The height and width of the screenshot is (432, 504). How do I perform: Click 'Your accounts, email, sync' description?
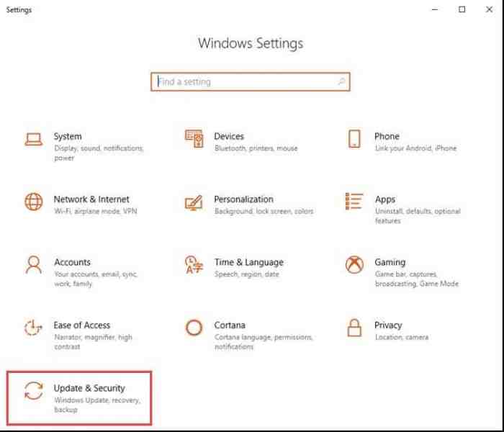click(x=96, y=279)
